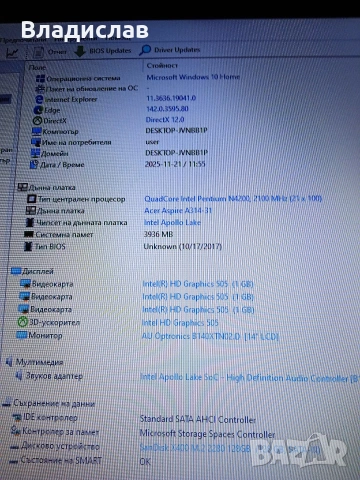The image size is (360, 480).
Task: Select the SMART status OK value
Action: point(145,462)
